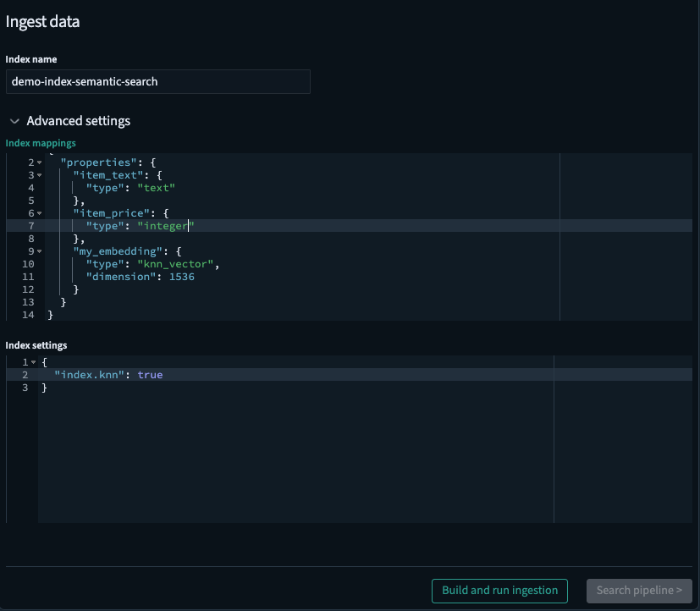Click the "item_price" key in mappings
700x611 pixels.
click(x=112, y=213)
